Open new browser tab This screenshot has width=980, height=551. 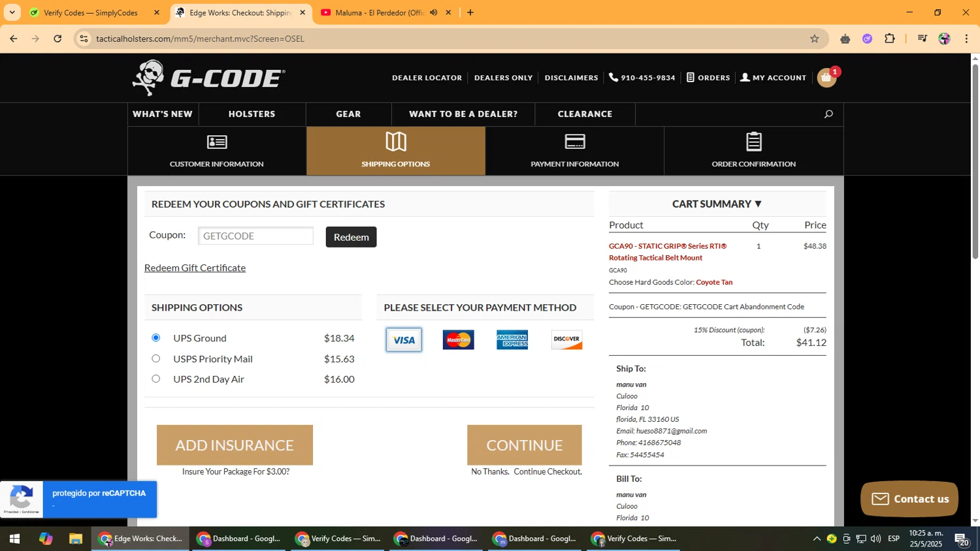pyautogui.click(x=470, y=12)
